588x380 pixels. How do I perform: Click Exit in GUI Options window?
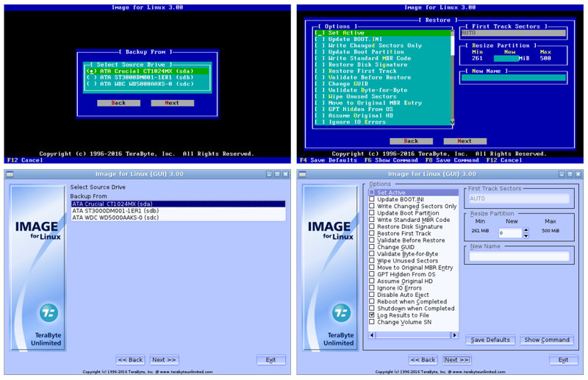[x=563, y=359]
